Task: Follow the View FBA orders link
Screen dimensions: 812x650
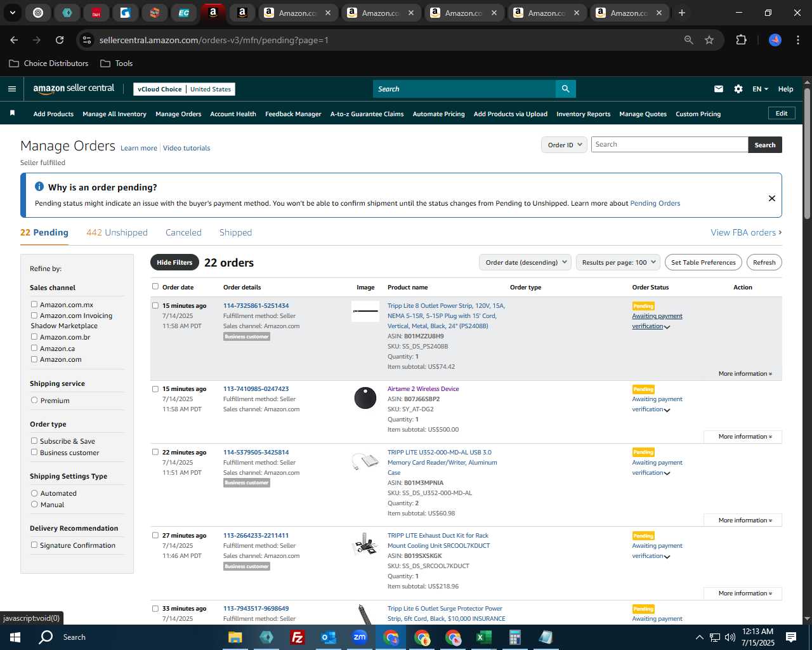Action: 746,232
